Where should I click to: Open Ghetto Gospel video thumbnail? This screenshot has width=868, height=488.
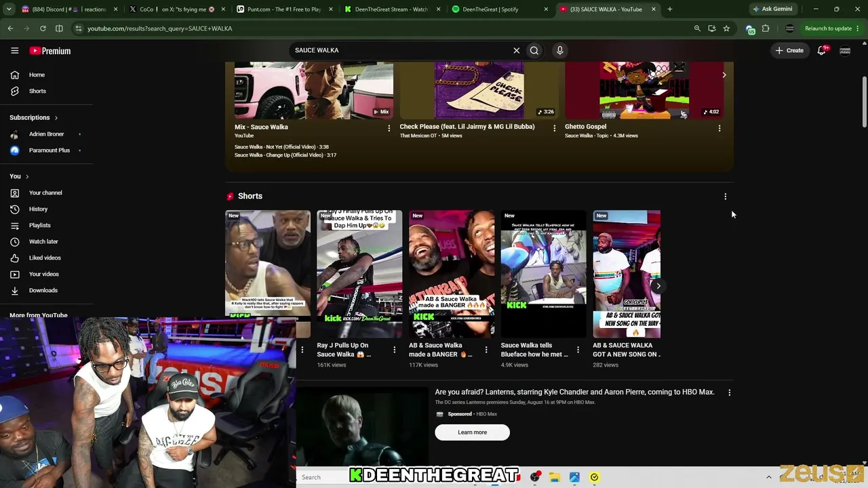coord(644,91)
